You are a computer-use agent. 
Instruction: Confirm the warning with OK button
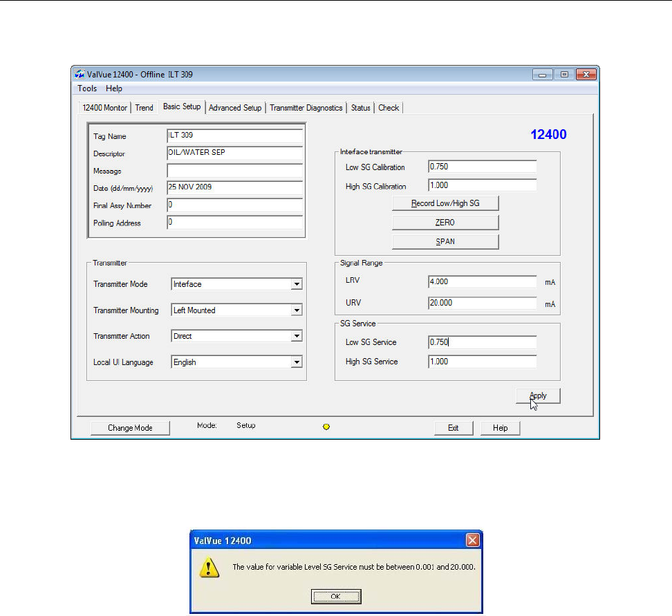pyautogui.click(x=336, y=596)
